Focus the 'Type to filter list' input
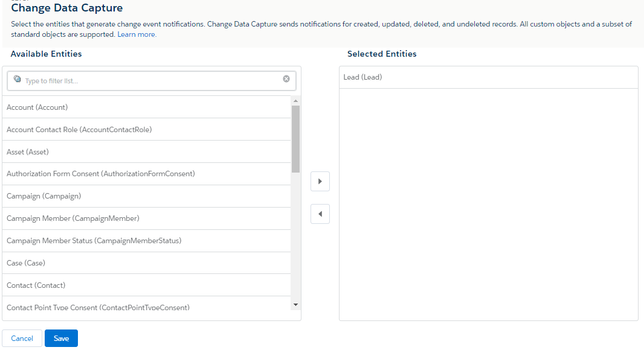Viewport: 644px width, 350px height. coord(152,81)
